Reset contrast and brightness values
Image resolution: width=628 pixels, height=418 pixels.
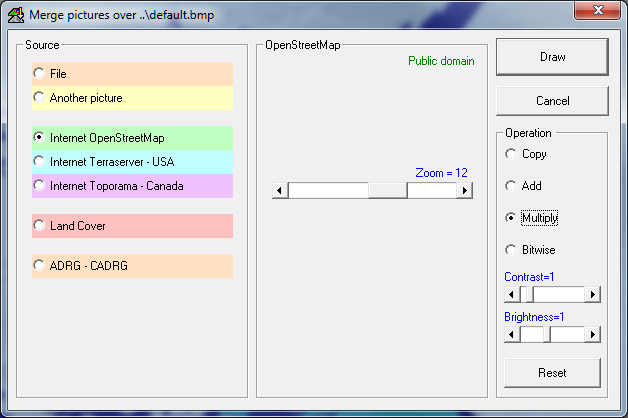(x=552, y=373)
